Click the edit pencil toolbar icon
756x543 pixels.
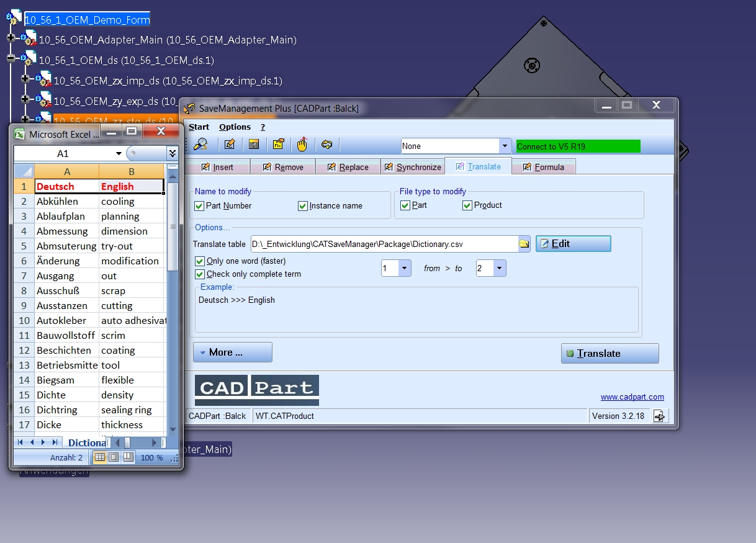[x=230, y=145]
